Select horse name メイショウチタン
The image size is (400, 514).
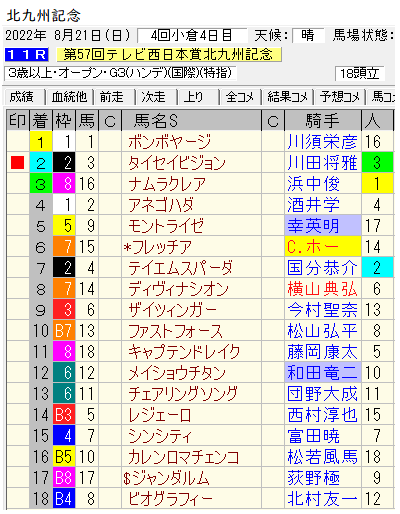coord(177,373)
